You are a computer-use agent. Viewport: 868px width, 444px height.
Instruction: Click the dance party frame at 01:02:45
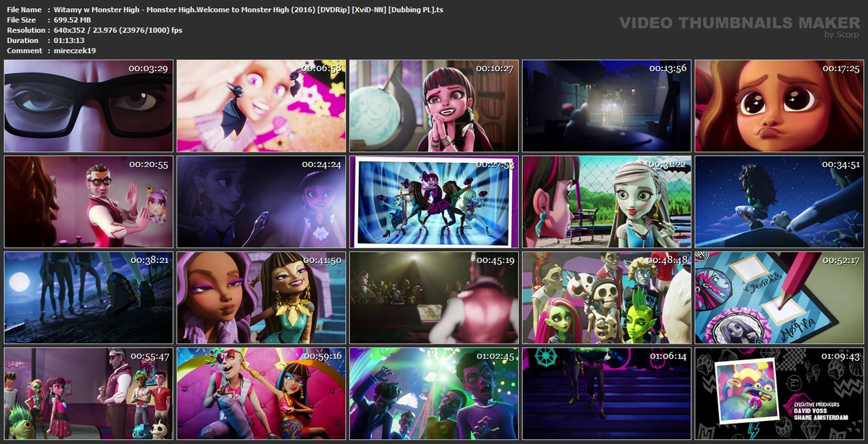point(434,394)
